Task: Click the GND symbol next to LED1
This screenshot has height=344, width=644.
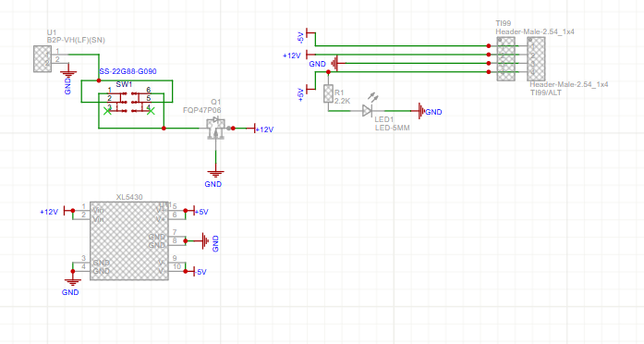Action: point(421,111)
